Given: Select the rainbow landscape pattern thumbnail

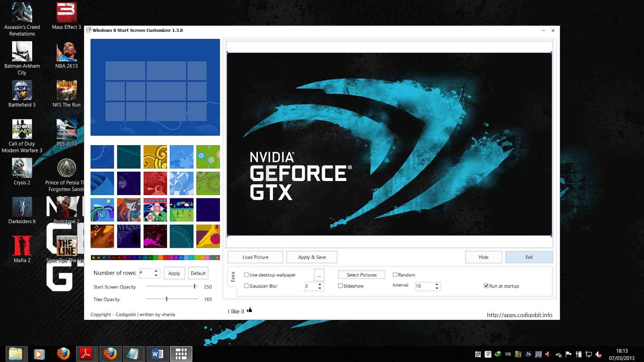Looking at the screenshot, I should click(182, 210).
